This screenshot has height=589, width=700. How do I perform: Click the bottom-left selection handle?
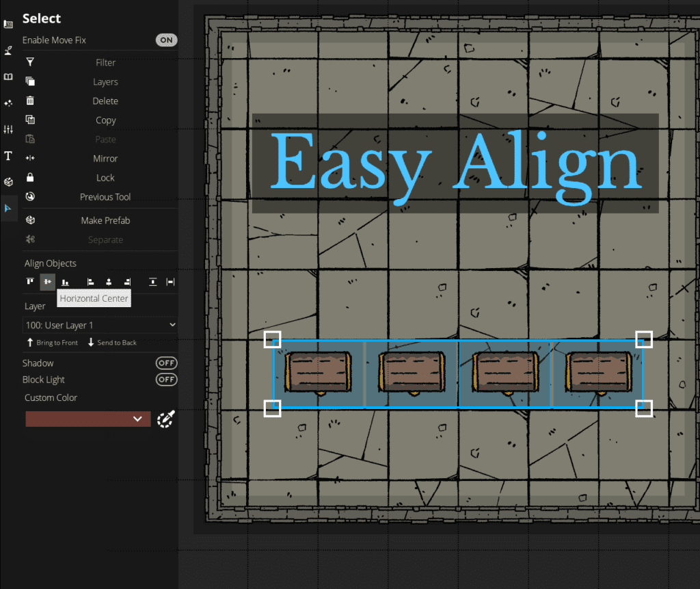tap(272, 408)
